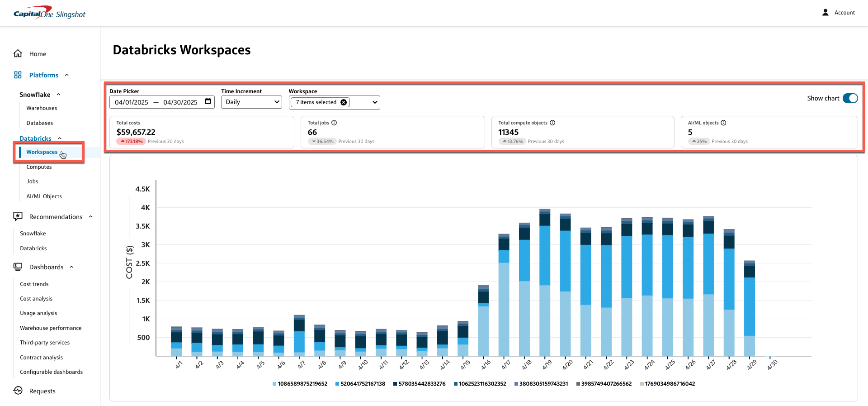
Task: Click the Platforms grid icon
Action: (x=18, y=75)
